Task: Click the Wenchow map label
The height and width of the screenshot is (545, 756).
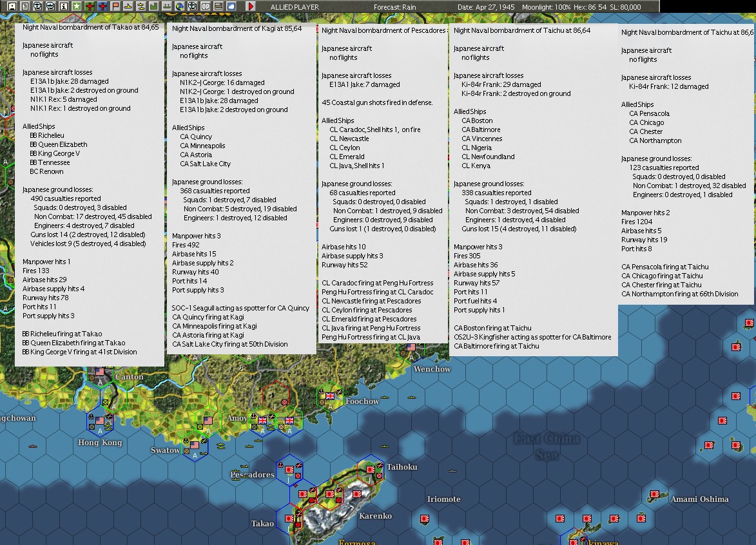Action: (432, 369)
